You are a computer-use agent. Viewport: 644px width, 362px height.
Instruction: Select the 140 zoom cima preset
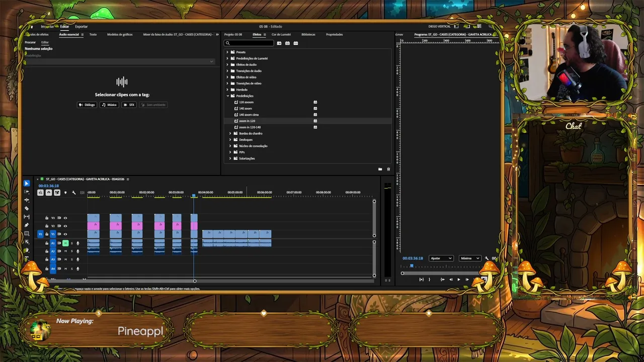click(x=249, y=115)
